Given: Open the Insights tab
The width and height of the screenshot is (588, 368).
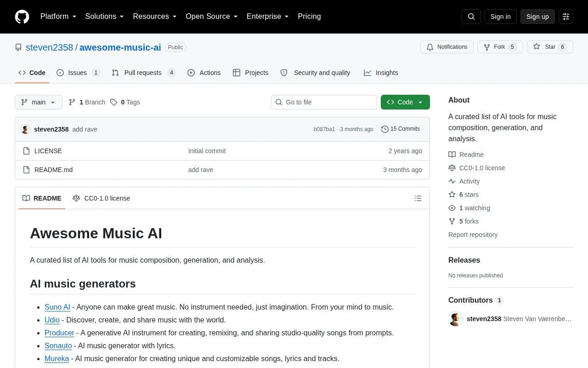Looking at the screenshot, I should (x=381, y=73).
